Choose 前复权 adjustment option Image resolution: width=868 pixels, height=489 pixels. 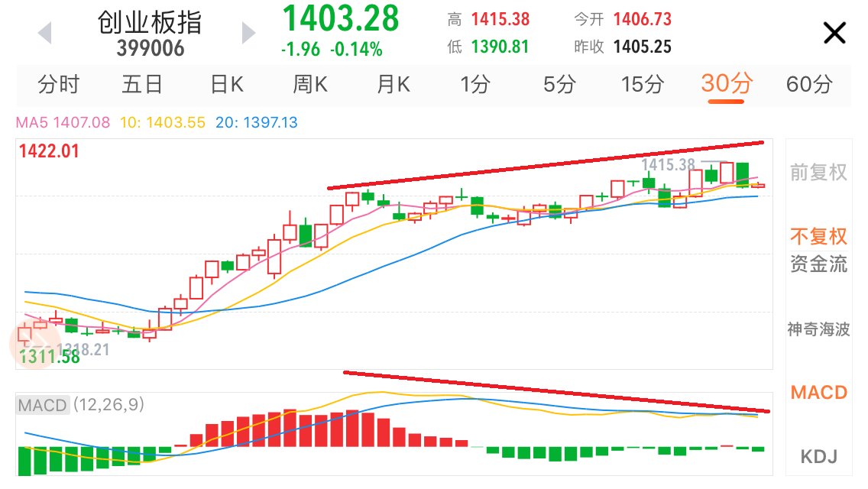click(x=819, y=172)
